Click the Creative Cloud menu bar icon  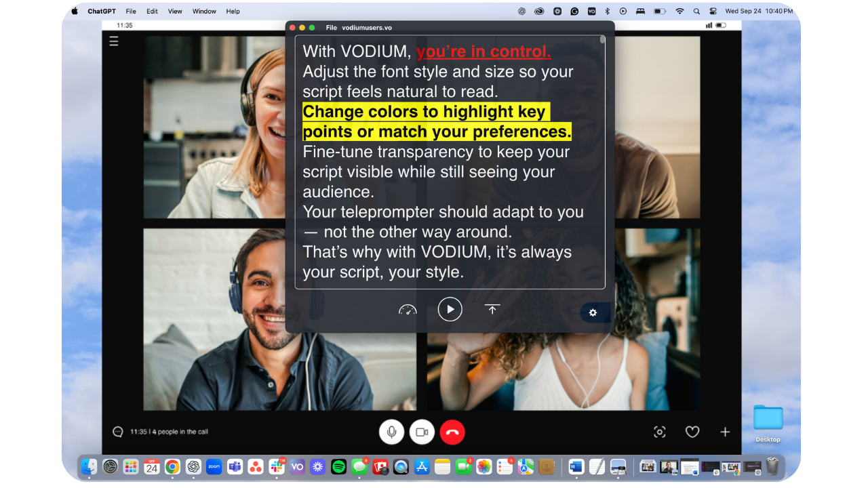click(539, 11)
